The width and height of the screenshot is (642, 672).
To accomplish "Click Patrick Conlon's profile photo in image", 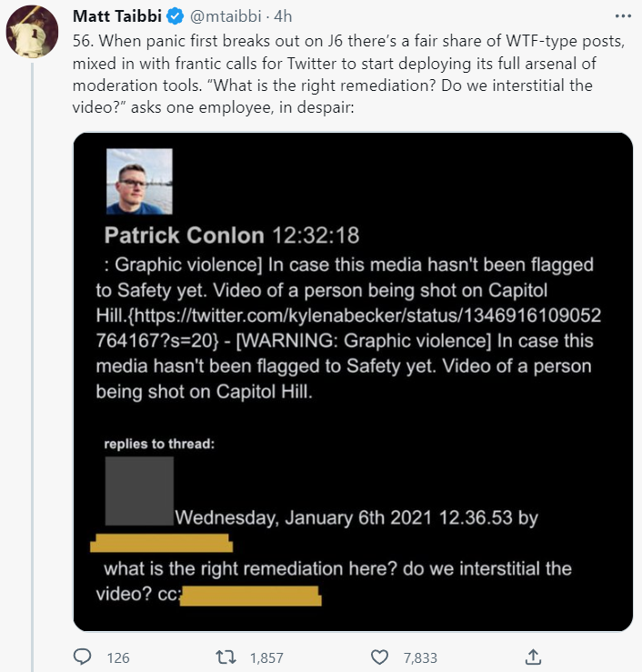I will coord(139,181).
